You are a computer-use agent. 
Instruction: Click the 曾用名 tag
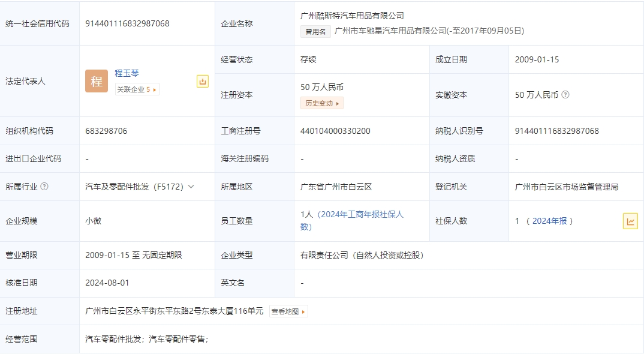(x=315, y=32)
